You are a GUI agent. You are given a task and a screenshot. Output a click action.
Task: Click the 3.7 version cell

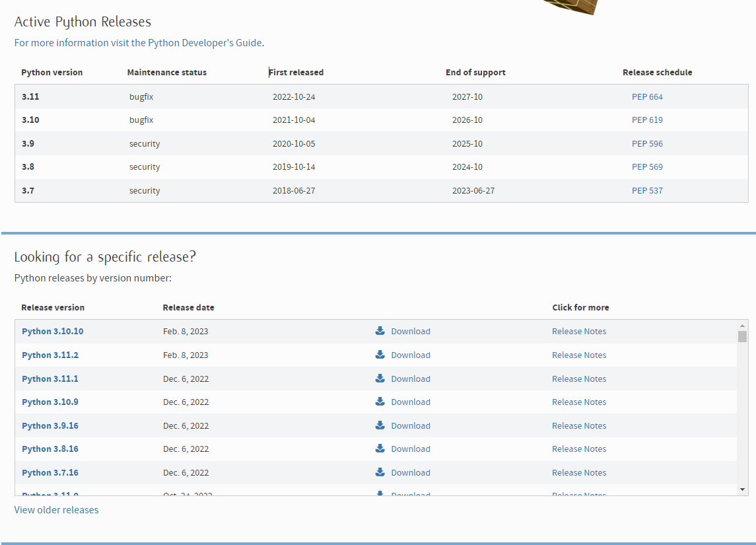(28, 190)
